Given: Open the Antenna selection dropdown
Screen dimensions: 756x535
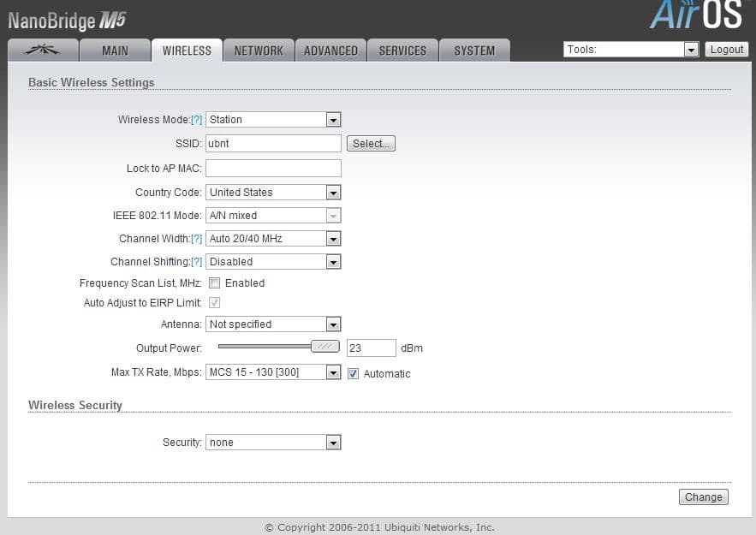Looking at the screenshot, I should (273, 324).
